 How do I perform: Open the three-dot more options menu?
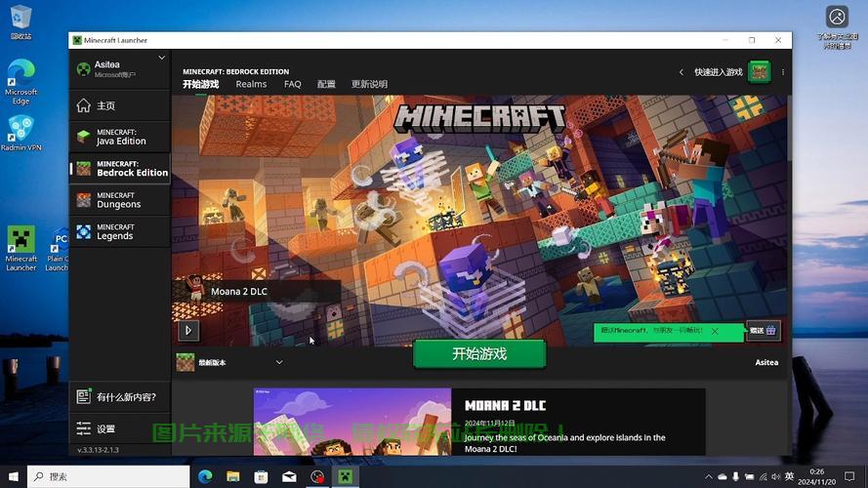tap(783, 72)
